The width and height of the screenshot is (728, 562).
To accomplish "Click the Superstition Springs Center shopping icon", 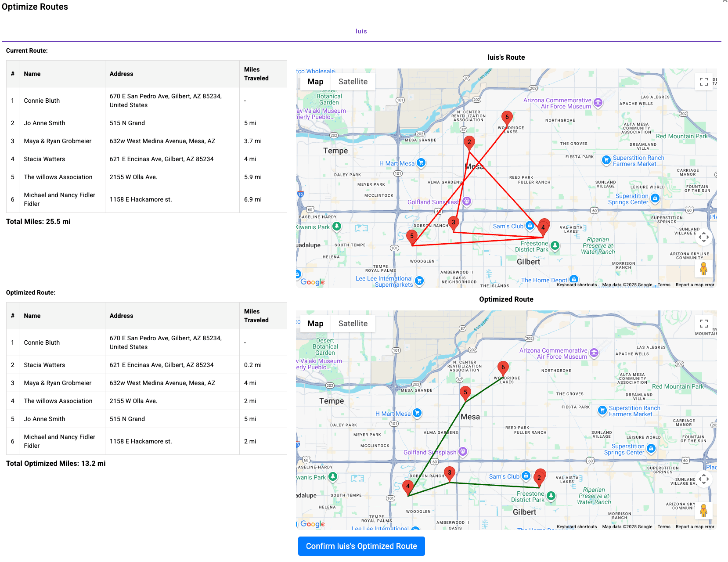I will coord(655,198).
